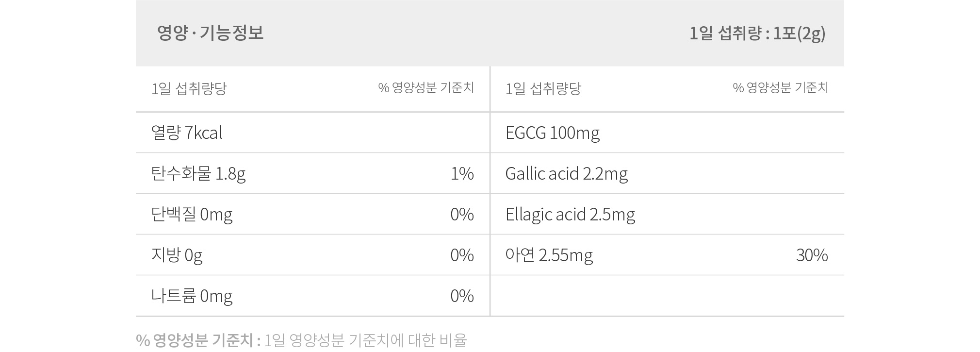Click the 0% value for 지방
The image size is (980, 352).
click(462, 255)
